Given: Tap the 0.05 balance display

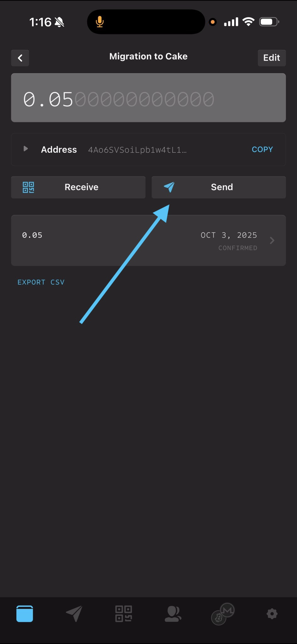Looking at the screenshot, I should pyautogui.click(x=148, y=98).
